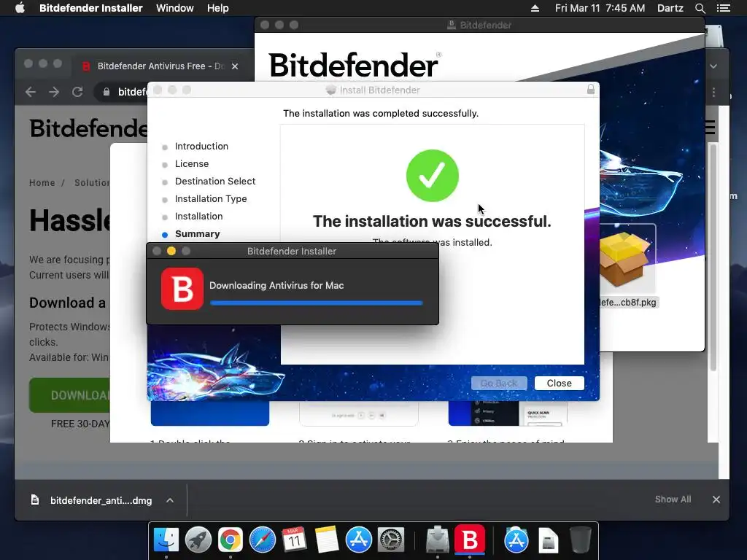Select the Destination Select installer step
The width and height of the screenshot is (747, 560).
tap(215, 182)
